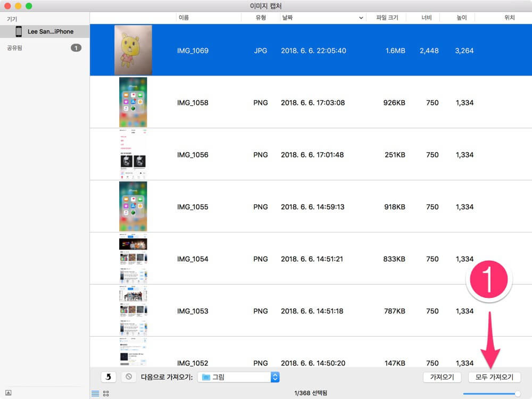Select the IMG_1055 thumbnail

[133, 206]
